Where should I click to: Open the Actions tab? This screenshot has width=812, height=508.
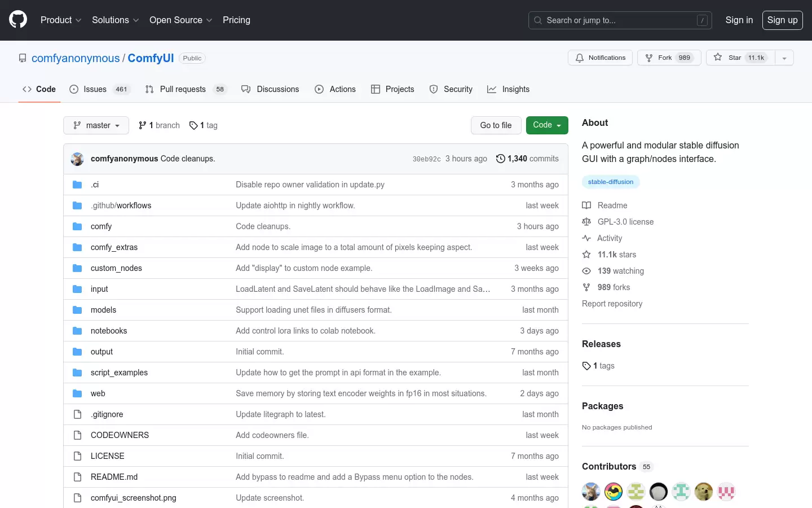click(336, 89)
